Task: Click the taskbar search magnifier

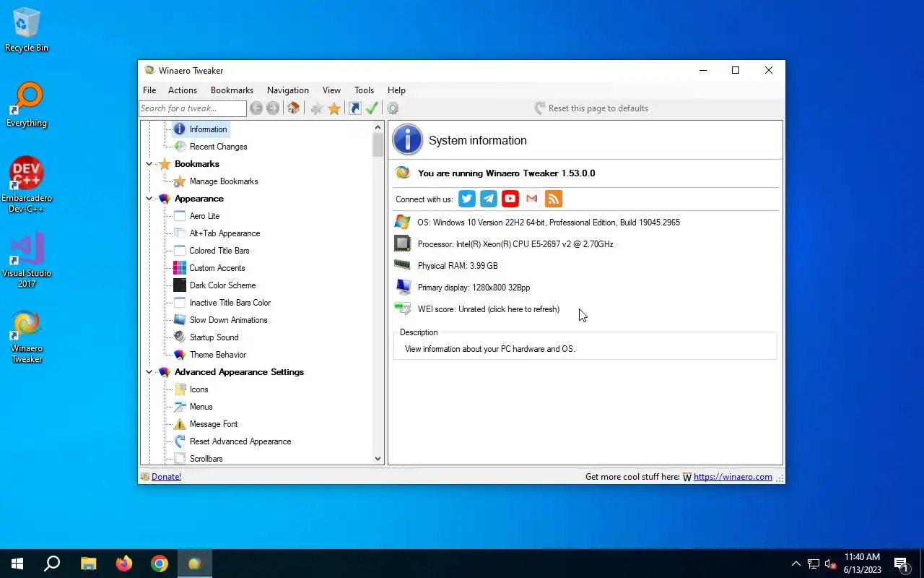Action: click(x=52, y=564)
